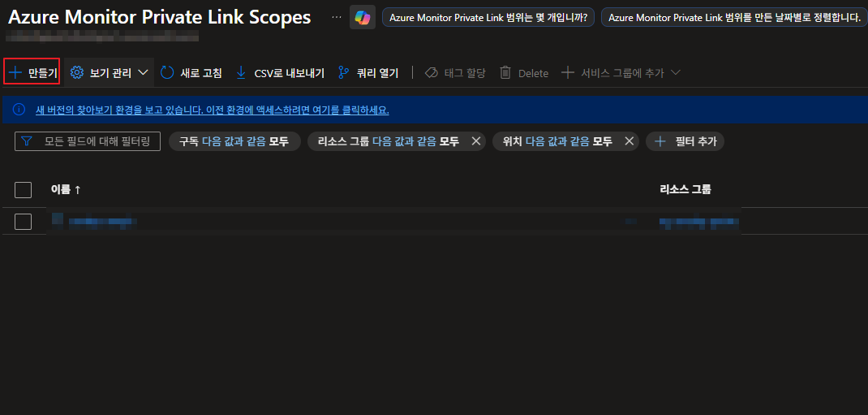
Task: Click the 만들기 create button
Action: [32, 72]
